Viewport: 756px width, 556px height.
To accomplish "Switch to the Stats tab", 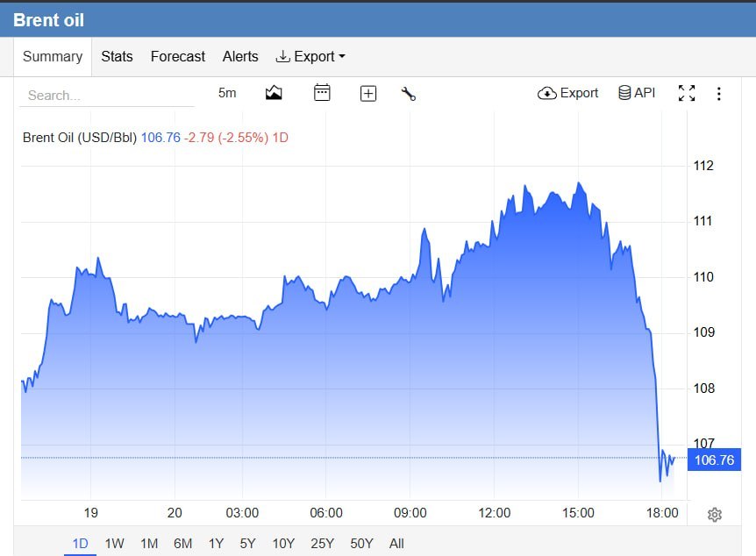I will (x=117, y=56).
